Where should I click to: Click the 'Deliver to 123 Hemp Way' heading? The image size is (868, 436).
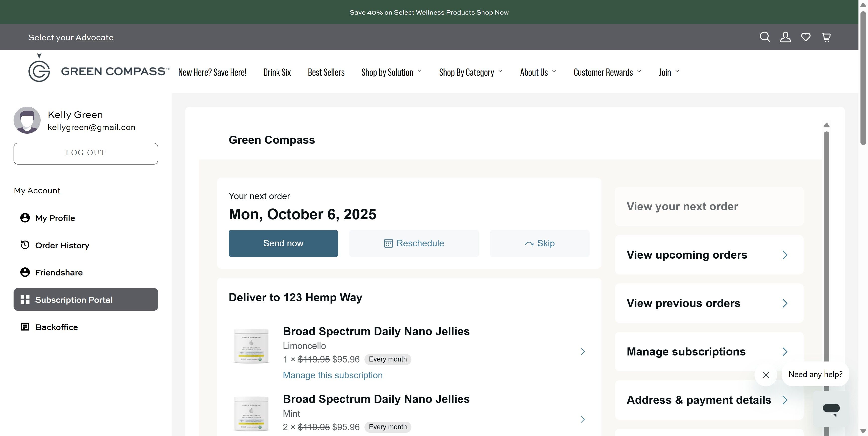[295, 298]
